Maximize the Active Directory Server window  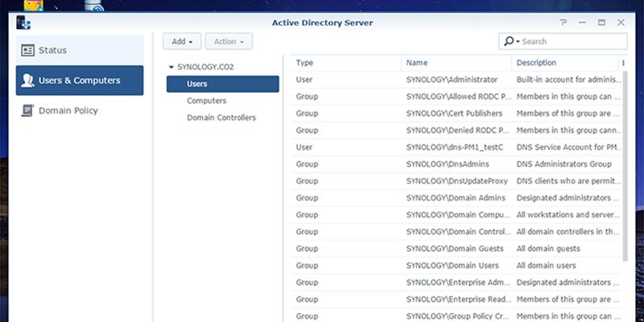click(601, 23)
